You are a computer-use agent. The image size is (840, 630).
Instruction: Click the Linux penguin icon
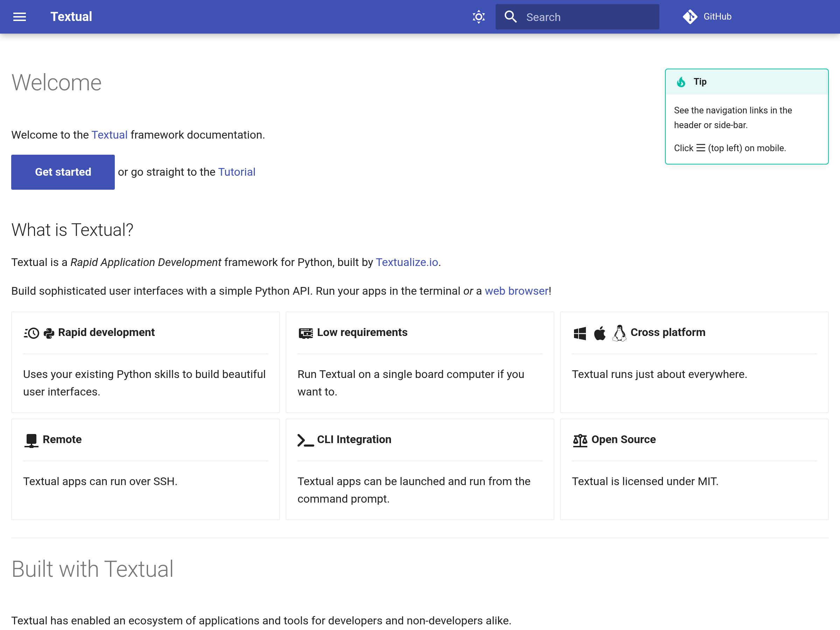[619, 334]
